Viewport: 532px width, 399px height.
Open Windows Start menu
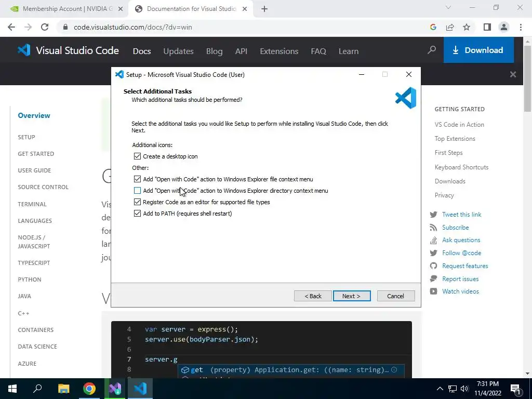[12, 389]
